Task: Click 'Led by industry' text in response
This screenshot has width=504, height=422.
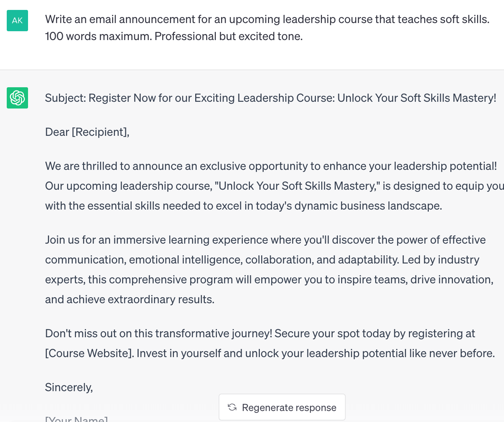Action: tap(440, 260)
